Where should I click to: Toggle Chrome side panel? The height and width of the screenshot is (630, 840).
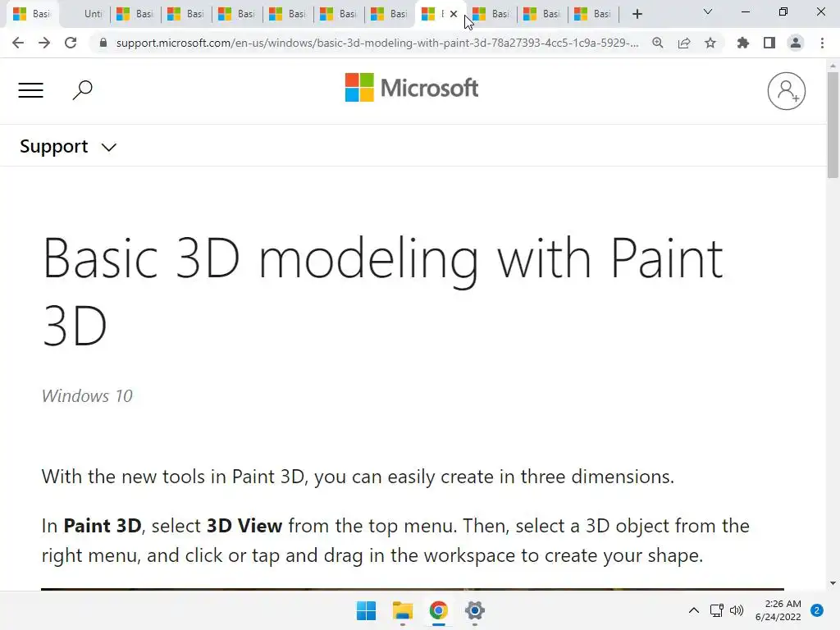tap(769, 43)
